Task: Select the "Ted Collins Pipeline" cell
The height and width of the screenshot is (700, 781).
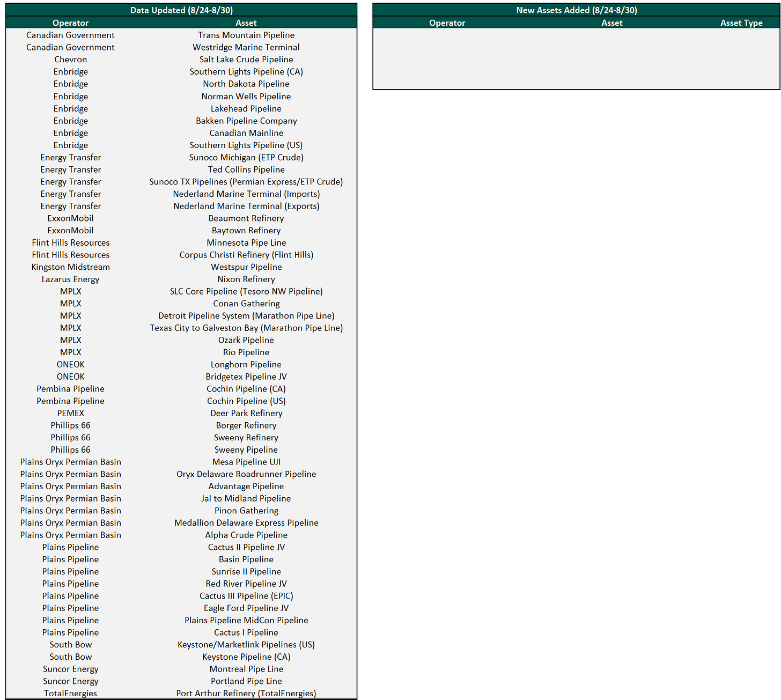Action: (x=246, y=170)
